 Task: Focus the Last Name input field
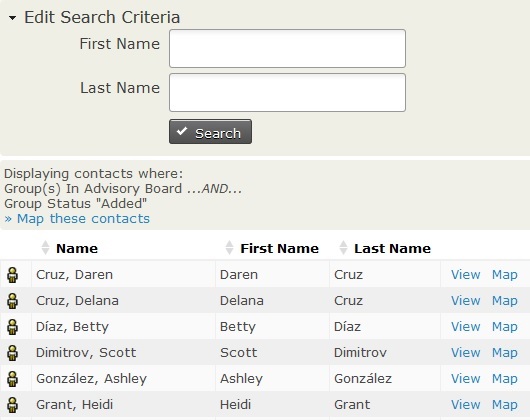(x=287, y=93)
